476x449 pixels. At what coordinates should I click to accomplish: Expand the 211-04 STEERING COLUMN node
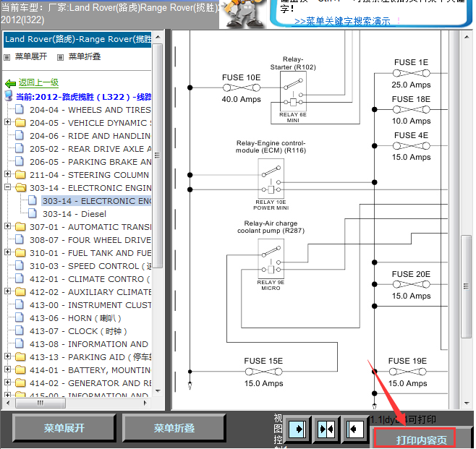[x=7, y=174]
